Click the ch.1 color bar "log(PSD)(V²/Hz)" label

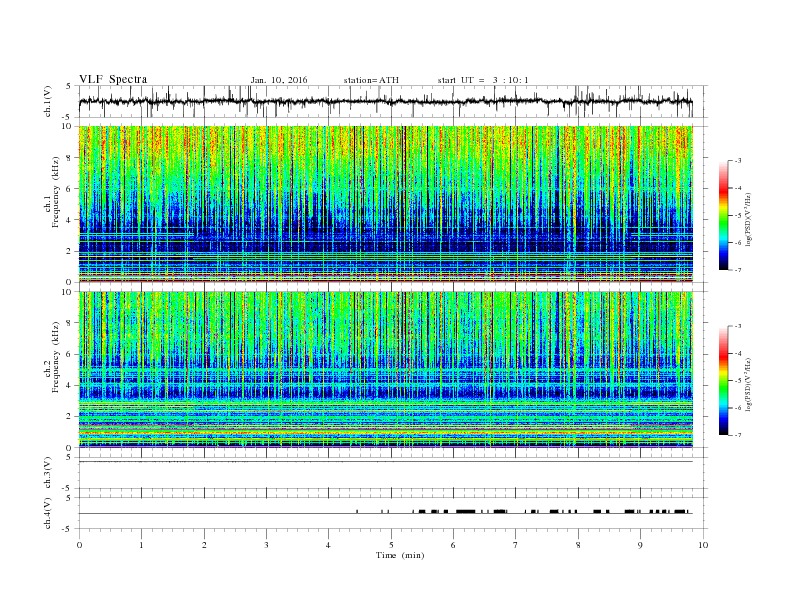tap(750, 220)
